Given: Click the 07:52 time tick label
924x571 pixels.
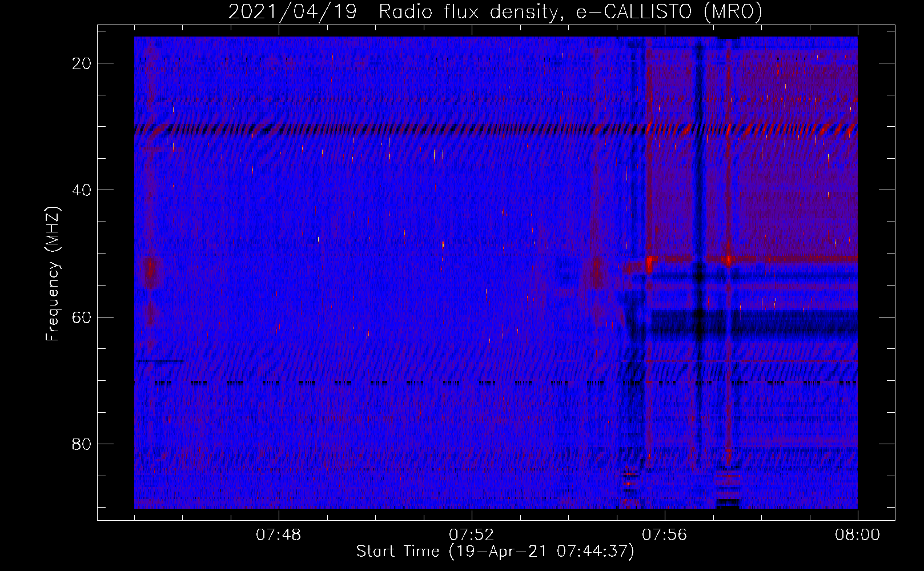Looking at the screenshot, I should (472, 535).
